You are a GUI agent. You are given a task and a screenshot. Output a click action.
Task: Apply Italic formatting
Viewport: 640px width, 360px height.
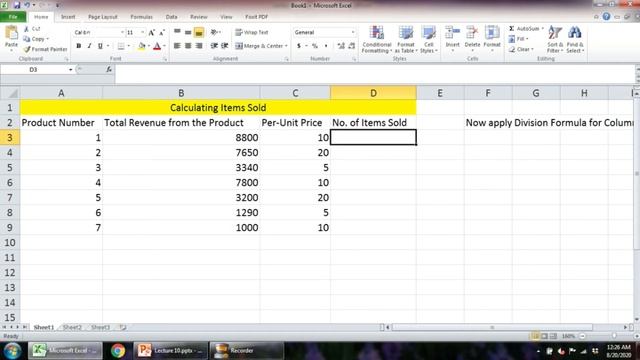(x=89, y=46)
